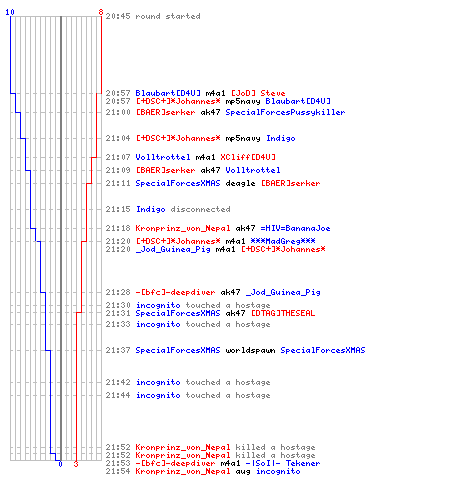The image size is (450, 500).
Task: Select SpecialForcesPussykiller in the 21:00 entry
Action: 285,112
